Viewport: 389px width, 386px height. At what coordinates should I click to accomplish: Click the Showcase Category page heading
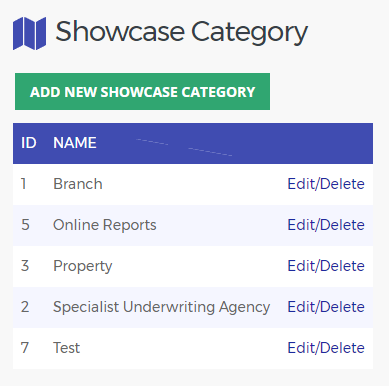(x=181, y=33)
